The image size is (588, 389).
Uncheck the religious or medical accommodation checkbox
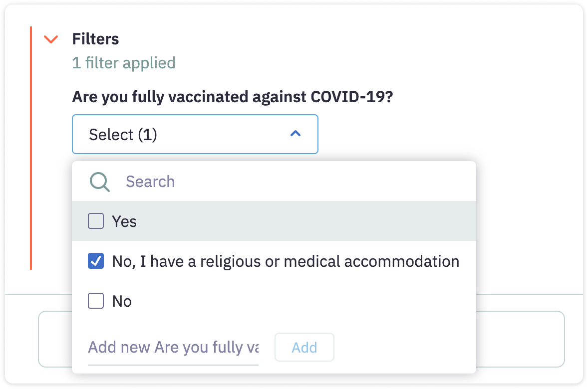[96, 261]
